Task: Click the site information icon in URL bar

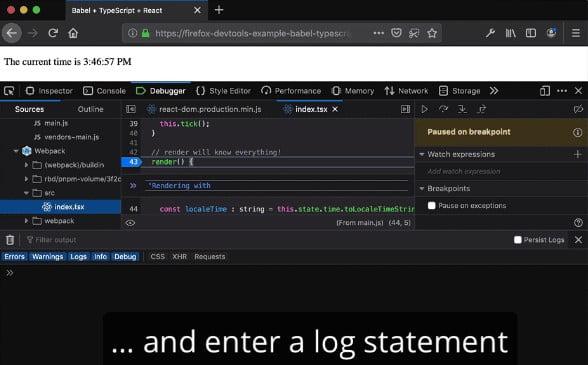Action: tap(132, 33)
